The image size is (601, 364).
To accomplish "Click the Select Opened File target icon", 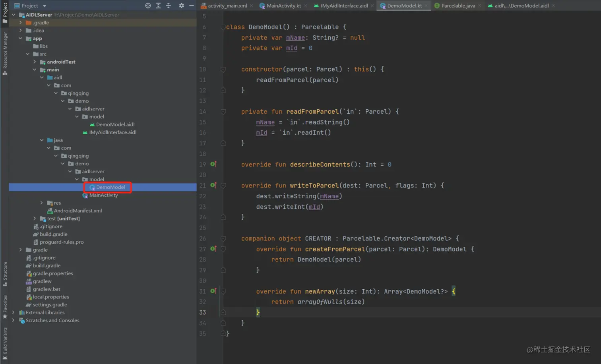I will [148, 6].
